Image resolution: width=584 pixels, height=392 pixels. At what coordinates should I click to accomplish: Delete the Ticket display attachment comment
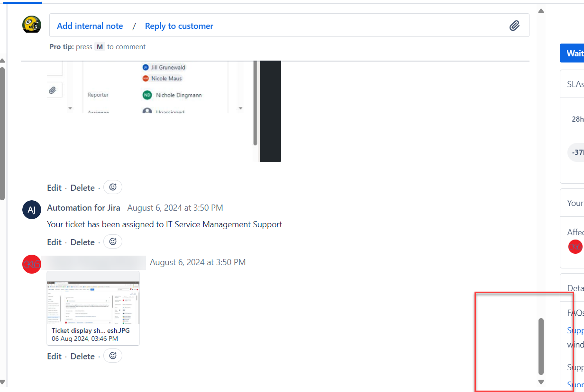point(82,356)
